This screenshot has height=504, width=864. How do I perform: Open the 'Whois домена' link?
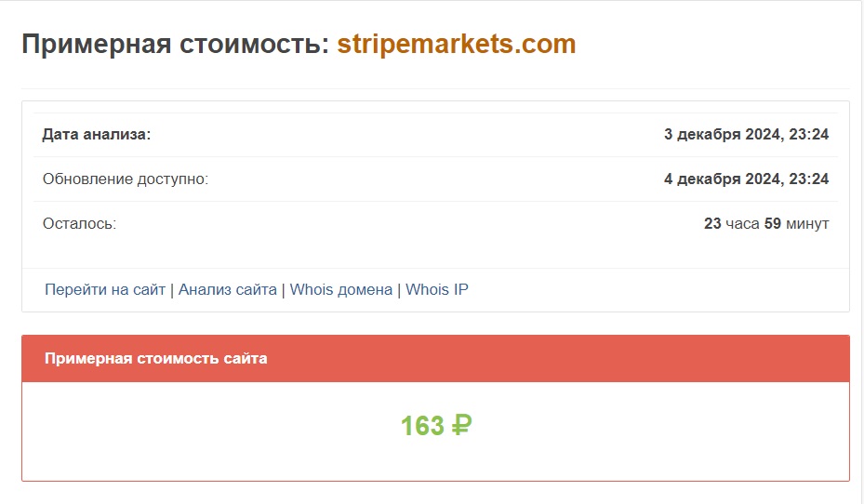(341, 289)
